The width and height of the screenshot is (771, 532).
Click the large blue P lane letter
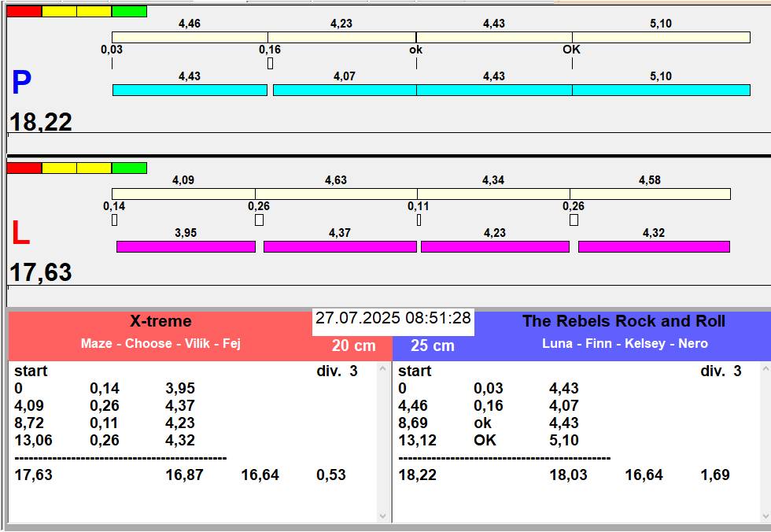point(21,83)
